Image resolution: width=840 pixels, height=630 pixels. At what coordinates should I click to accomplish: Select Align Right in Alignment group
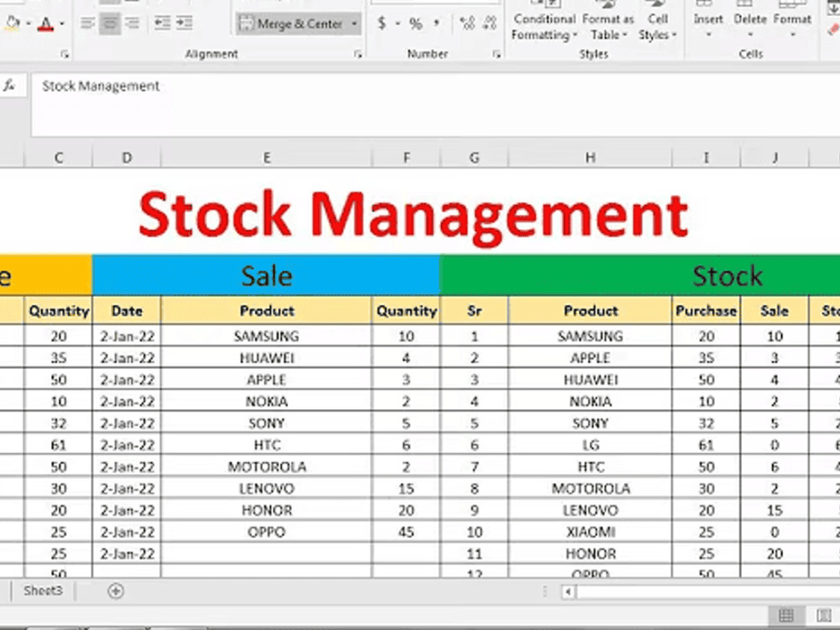[x=132, y=23]
